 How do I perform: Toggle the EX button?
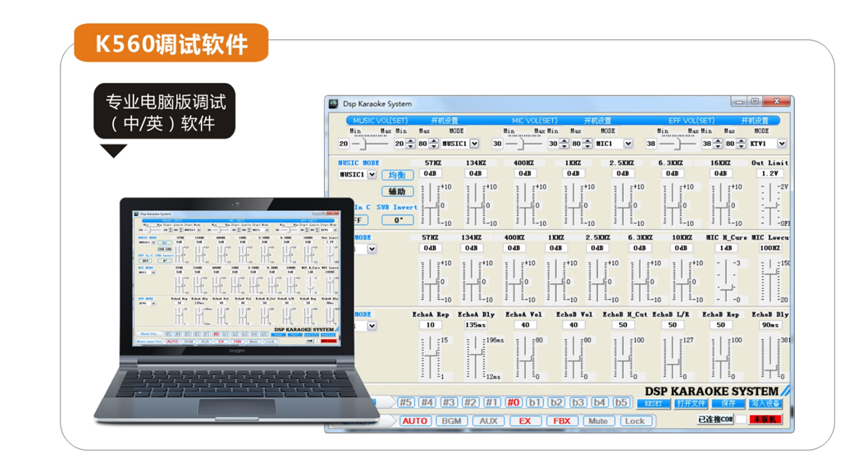pos(525,421)
